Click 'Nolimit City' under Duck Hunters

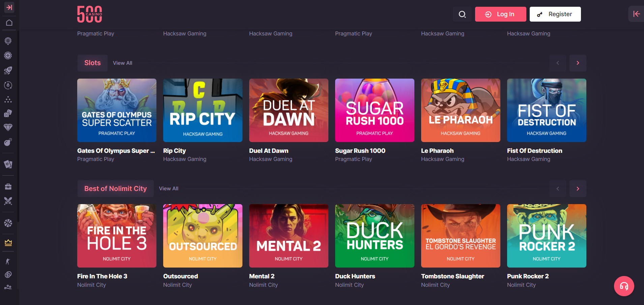click(x=349, y=285)
